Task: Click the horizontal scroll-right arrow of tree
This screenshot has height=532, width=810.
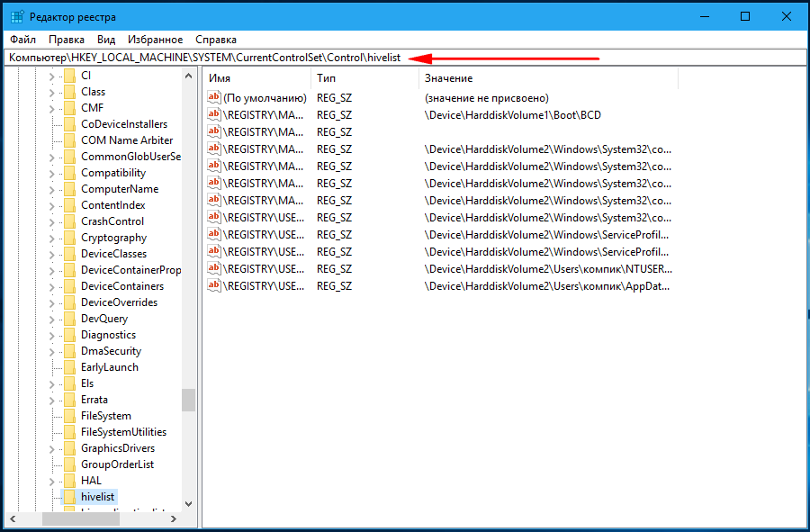Action: pyautogui.click(x=174, y=518)
